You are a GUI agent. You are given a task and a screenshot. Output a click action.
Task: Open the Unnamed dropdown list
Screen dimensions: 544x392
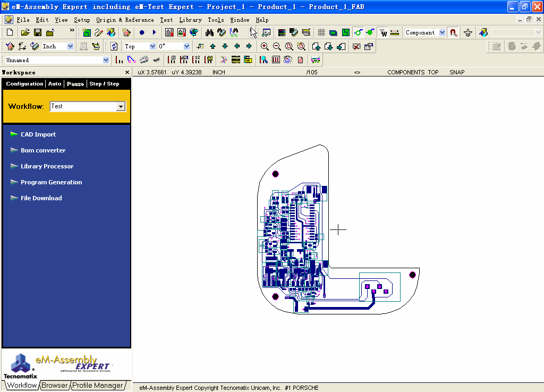[x=106, y=60]
